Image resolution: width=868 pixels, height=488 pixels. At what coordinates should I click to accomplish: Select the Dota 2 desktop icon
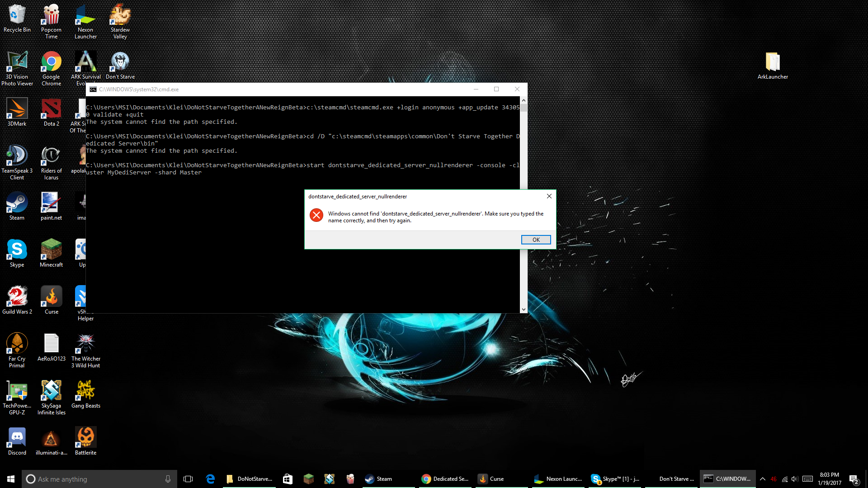click(51, 113)
